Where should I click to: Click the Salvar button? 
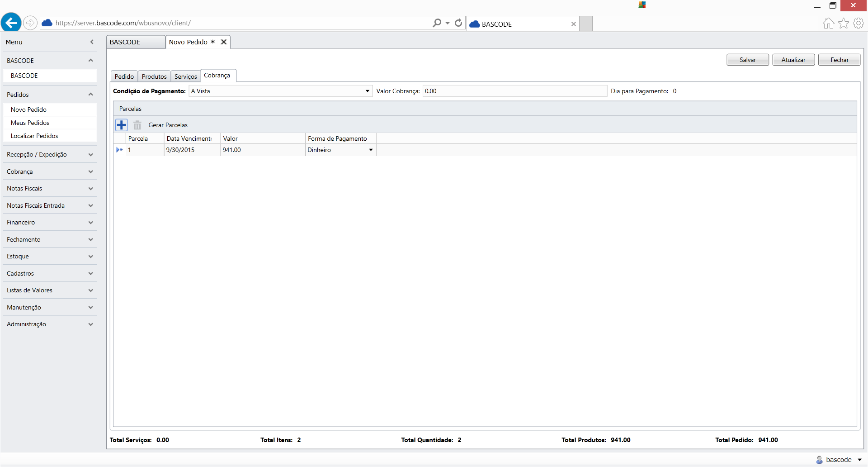(x=748, y=60)
